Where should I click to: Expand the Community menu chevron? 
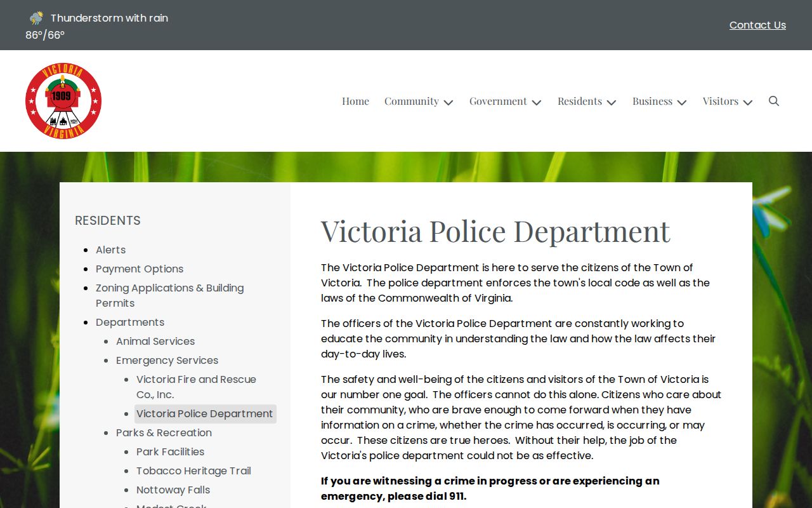point(449,102)
